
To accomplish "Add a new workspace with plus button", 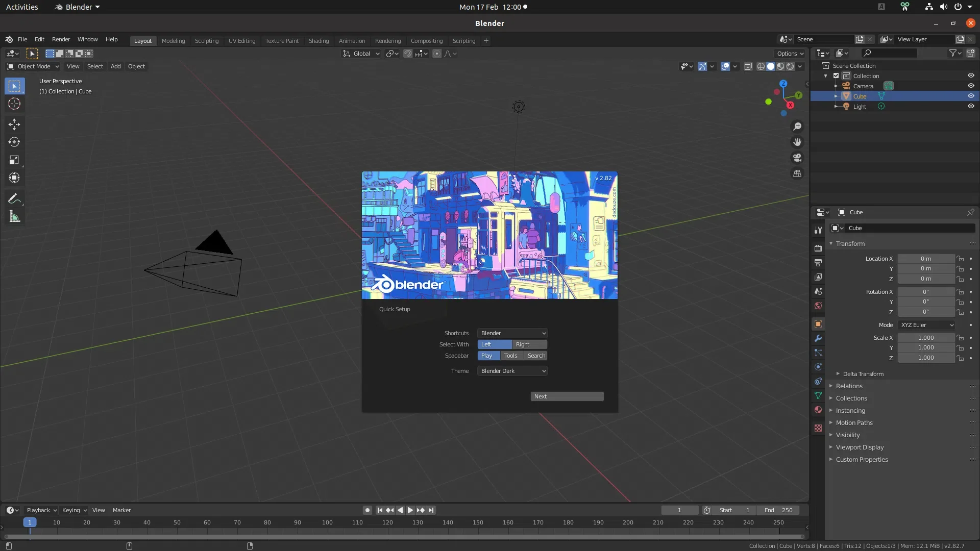I will (486, 41).
